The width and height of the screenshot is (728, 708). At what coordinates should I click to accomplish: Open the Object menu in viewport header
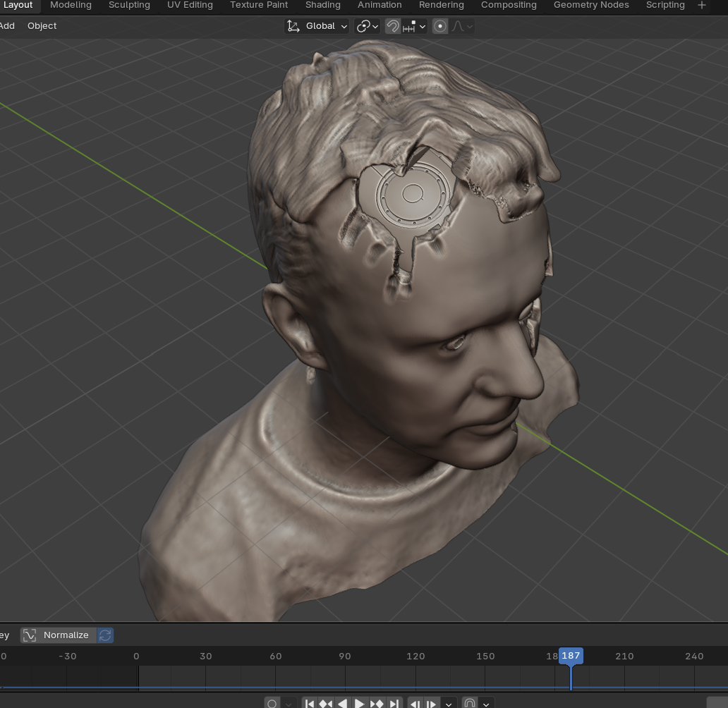click(42, 26)
